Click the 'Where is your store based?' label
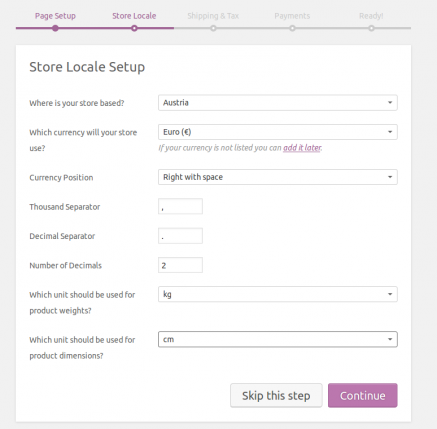Screen dimensions: 437x429 tap(77, 103)
